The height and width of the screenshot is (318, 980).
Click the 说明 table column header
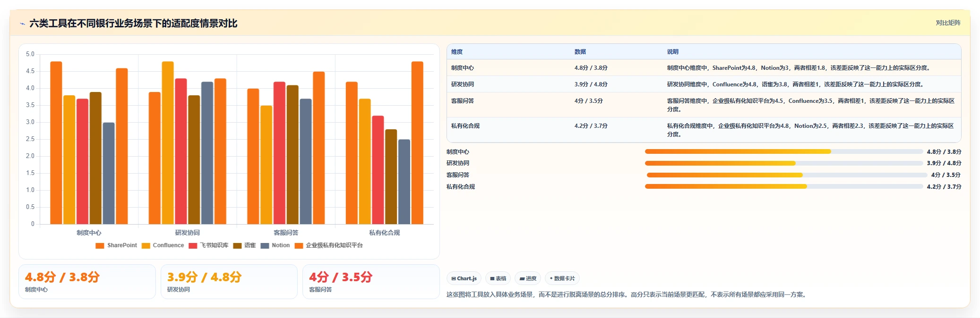pos(673,52)
